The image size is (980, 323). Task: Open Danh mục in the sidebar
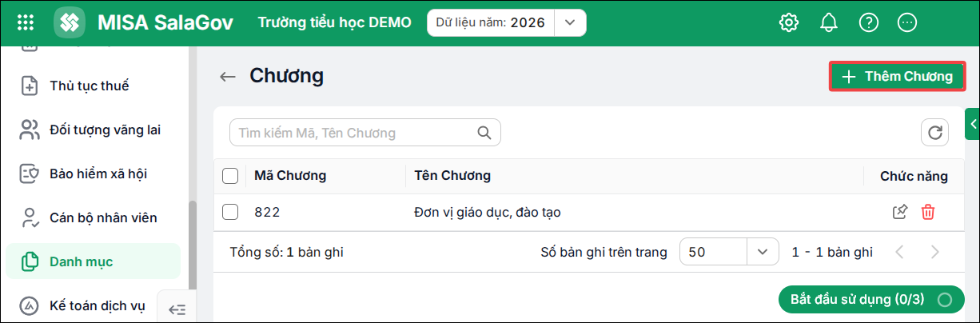[x=92, y=261]
